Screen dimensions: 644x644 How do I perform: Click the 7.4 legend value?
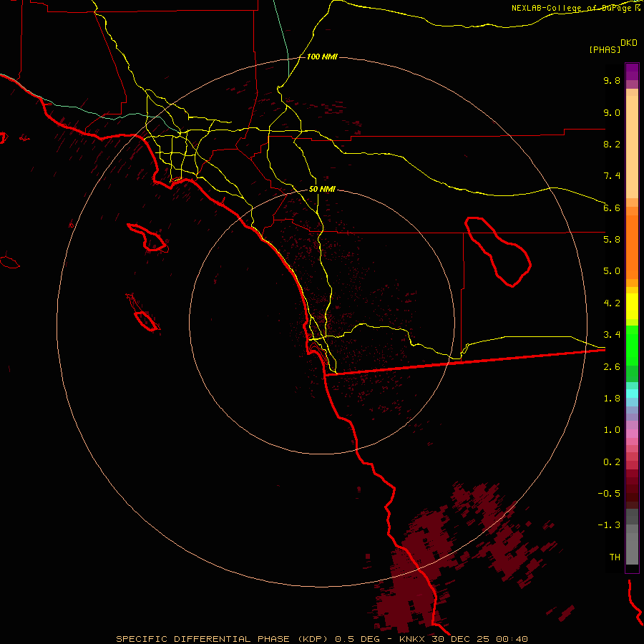click(x=612, y=176)
